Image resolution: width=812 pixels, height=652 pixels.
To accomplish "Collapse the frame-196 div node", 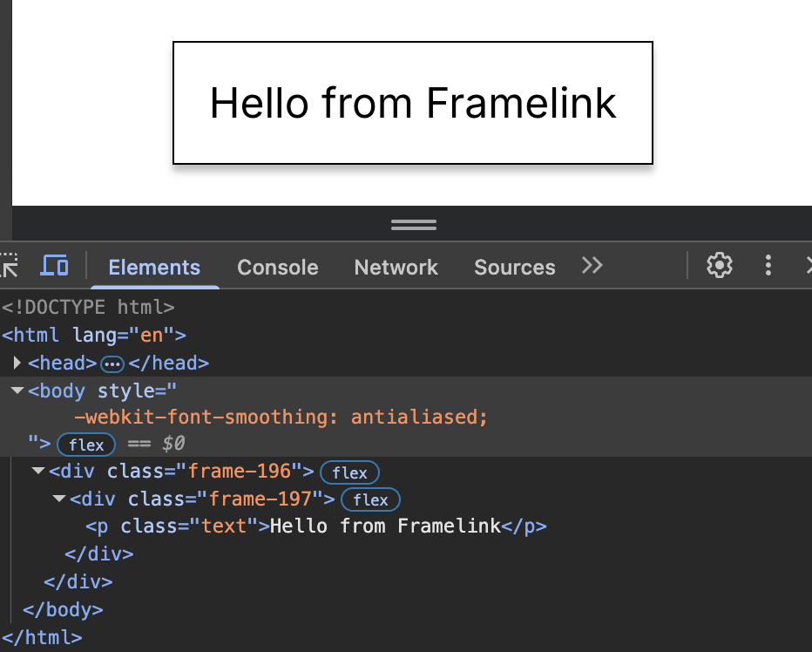I will point(37,471).
